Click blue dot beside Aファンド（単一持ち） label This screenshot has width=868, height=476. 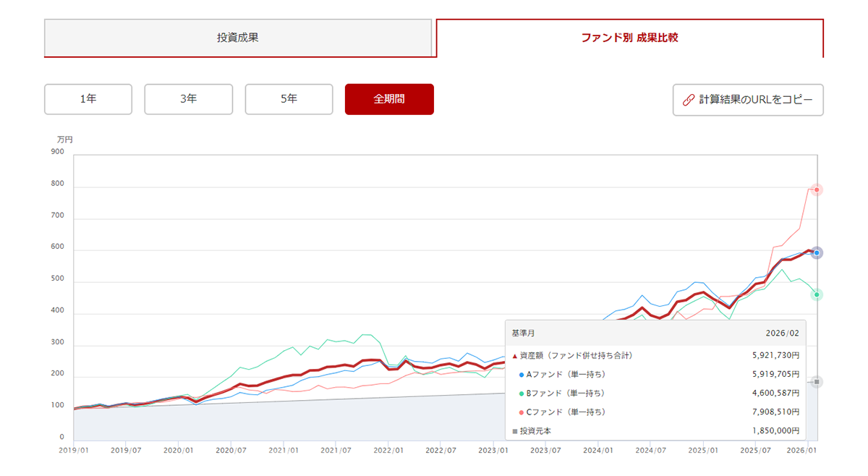click(521, 375)
